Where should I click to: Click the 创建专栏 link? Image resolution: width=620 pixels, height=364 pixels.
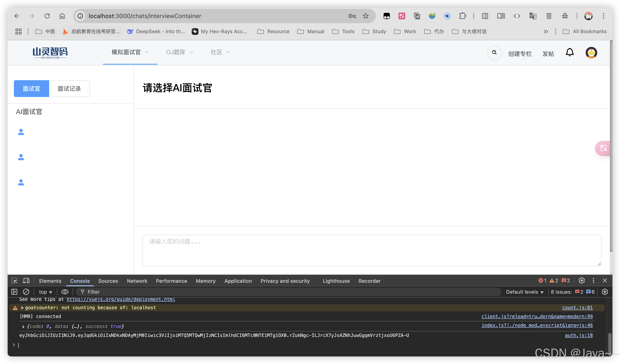point(520,54)
